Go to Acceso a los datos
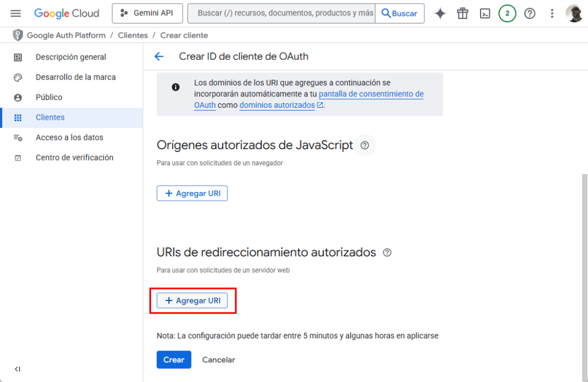The height and width of the screenshot is (382, 588). tap(69, 138)
